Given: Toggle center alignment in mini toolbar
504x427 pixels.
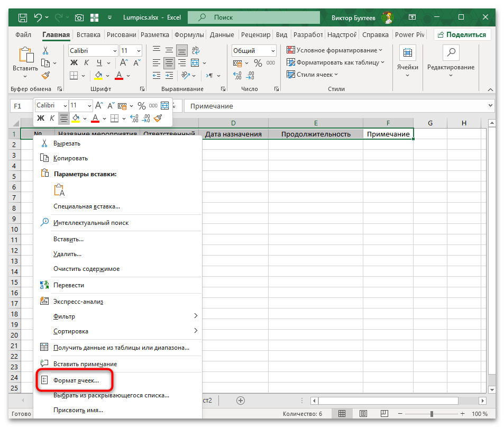Looking at the screenshot, I should [x=63, y=119].
